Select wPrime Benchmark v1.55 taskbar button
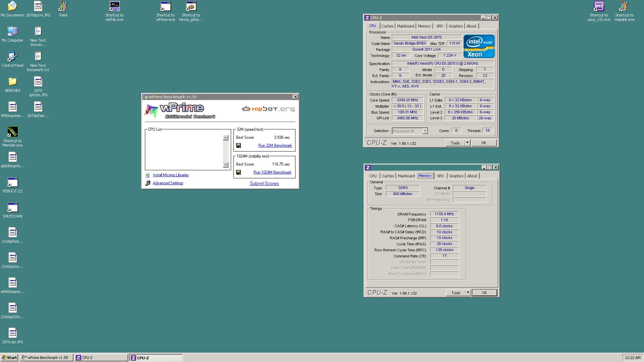This screenshot has height=362, width=644. (x=46, y=358)
